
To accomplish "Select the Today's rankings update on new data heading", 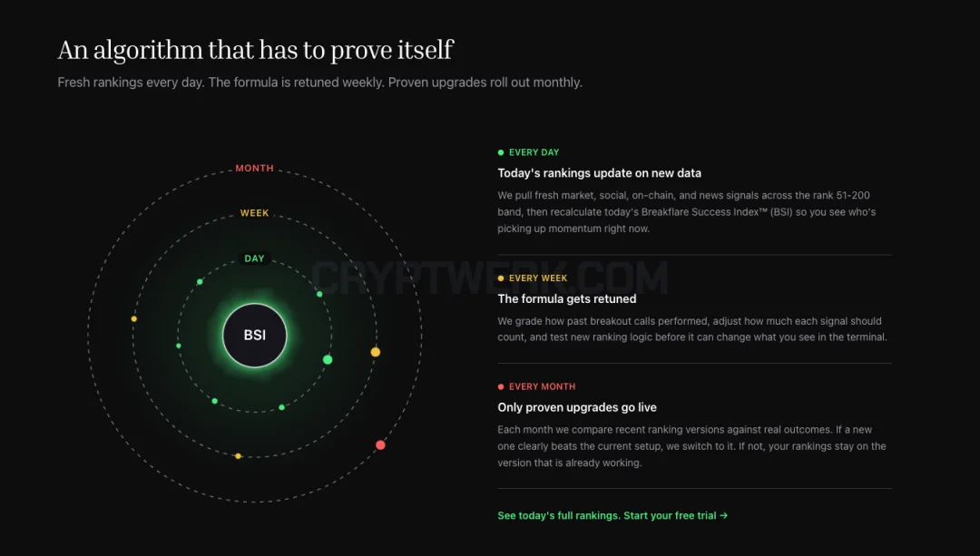I will click(x=600, y=173).
